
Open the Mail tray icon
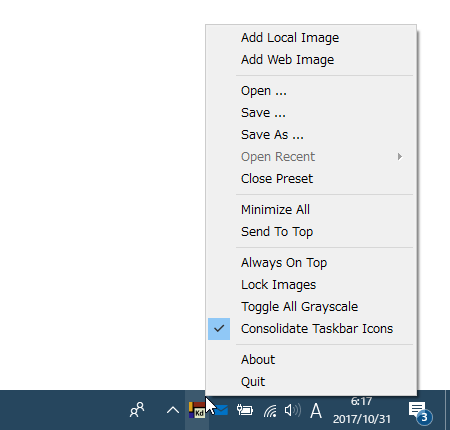(221, 410)
